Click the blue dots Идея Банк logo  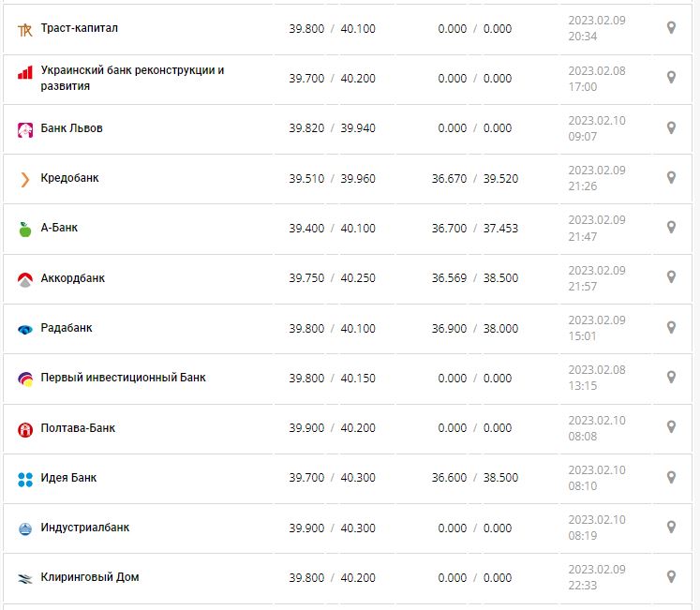tap(25, 479)
